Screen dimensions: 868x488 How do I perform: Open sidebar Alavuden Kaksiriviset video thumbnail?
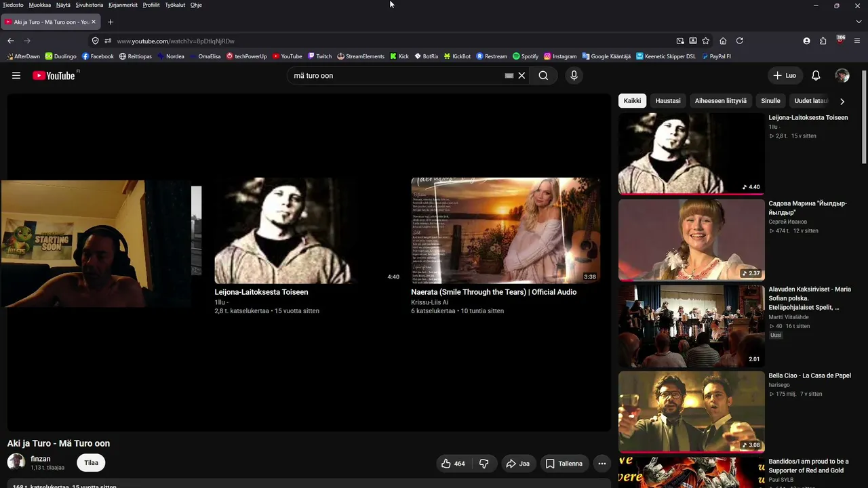(691, 325)
